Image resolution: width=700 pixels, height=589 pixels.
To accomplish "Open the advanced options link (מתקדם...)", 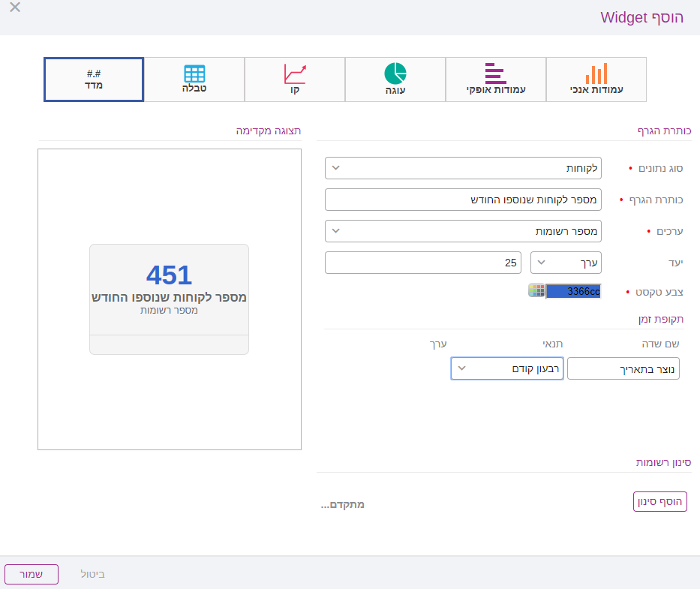I will pos(343,505).
